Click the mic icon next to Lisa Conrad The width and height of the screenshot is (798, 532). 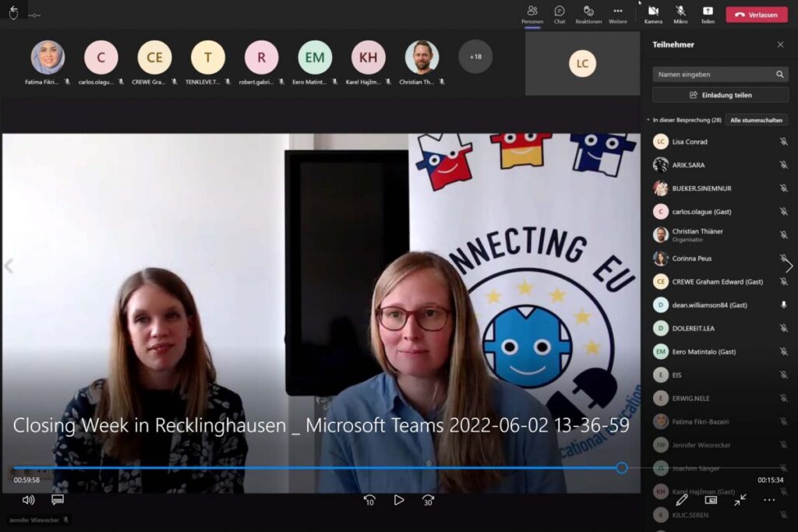tap(783, 142)
